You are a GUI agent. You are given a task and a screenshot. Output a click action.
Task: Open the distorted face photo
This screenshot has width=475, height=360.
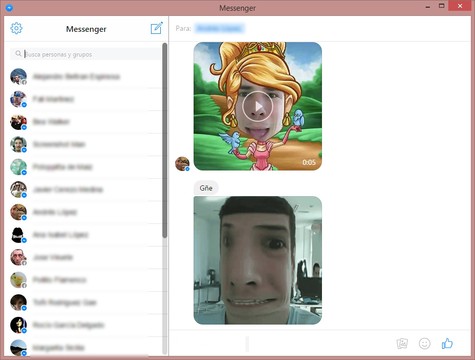tap(258, 260)
